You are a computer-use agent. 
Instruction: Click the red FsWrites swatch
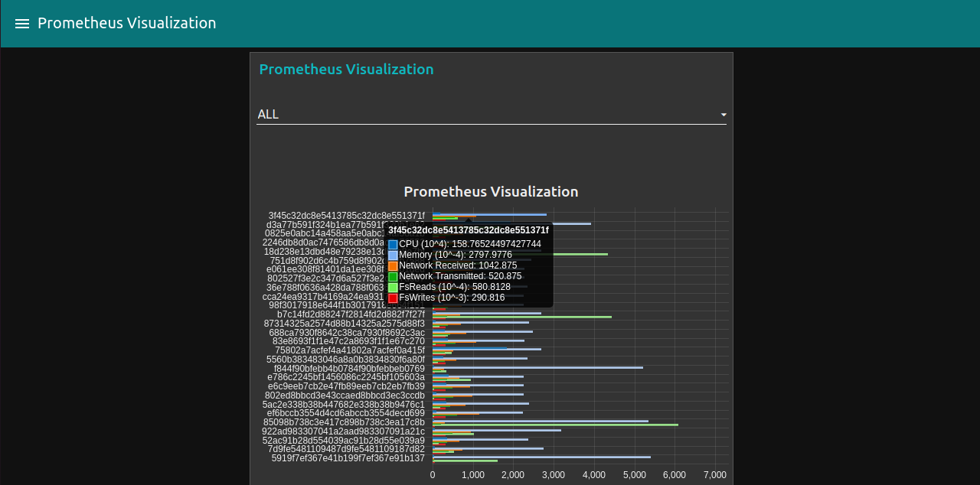(x=393, y=298)
